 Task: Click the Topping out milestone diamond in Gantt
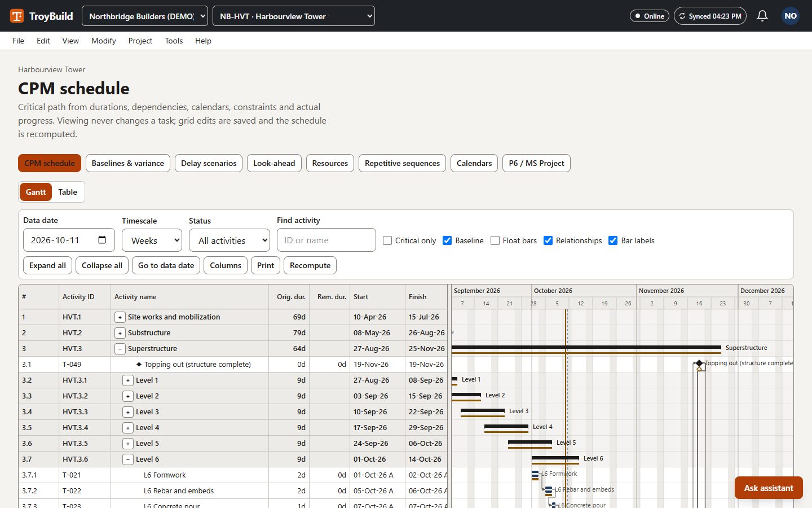(x=699, y=364)
